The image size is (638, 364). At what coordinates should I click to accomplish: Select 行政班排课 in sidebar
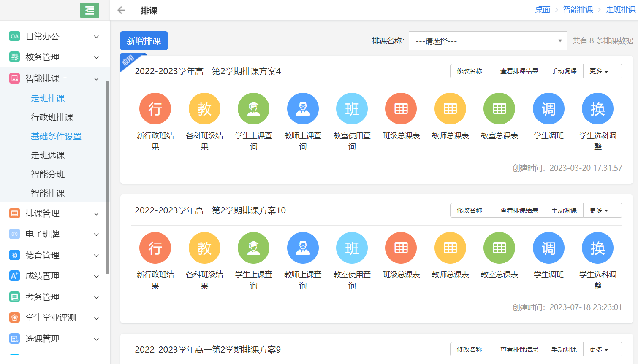point(52,117)
